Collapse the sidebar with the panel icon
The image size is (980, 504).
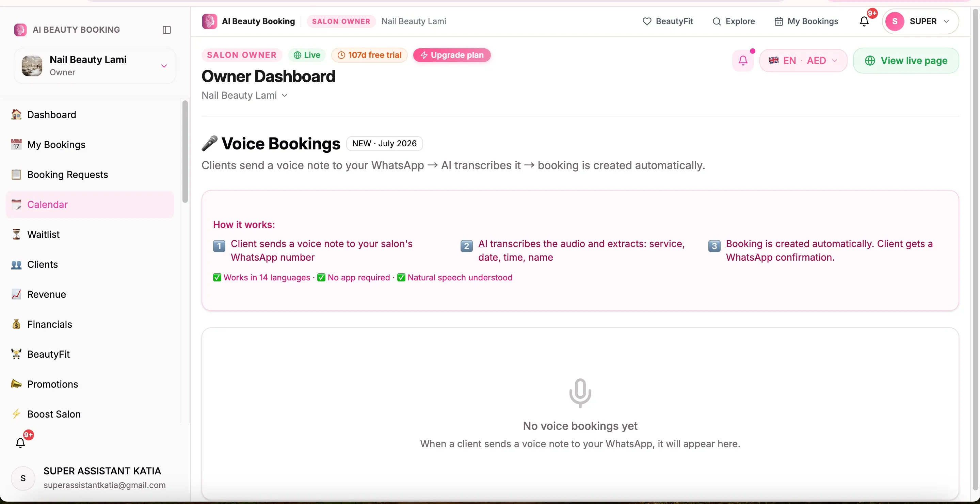(x=167, y=30)
